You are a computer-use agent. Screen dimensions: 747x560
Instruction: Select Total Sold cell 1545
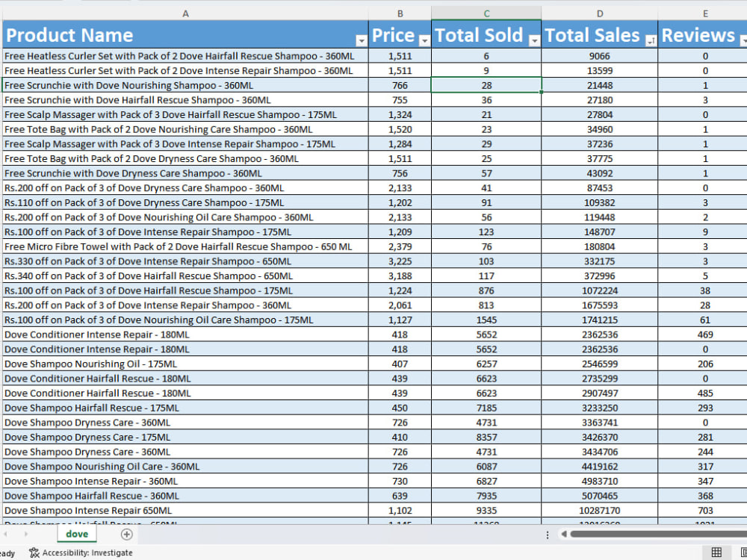pyautogui.click(x=486, y=320)
